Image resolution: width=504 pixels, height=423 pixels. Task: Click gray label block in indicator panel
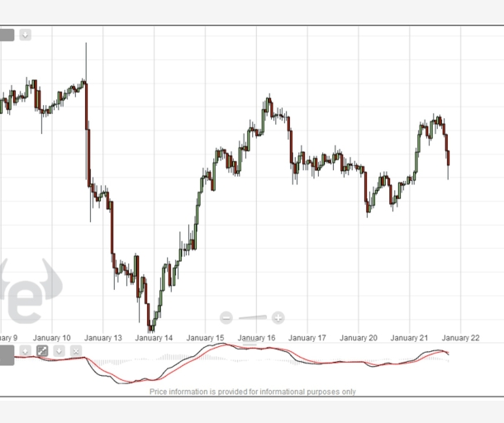(x=7, y=355)
